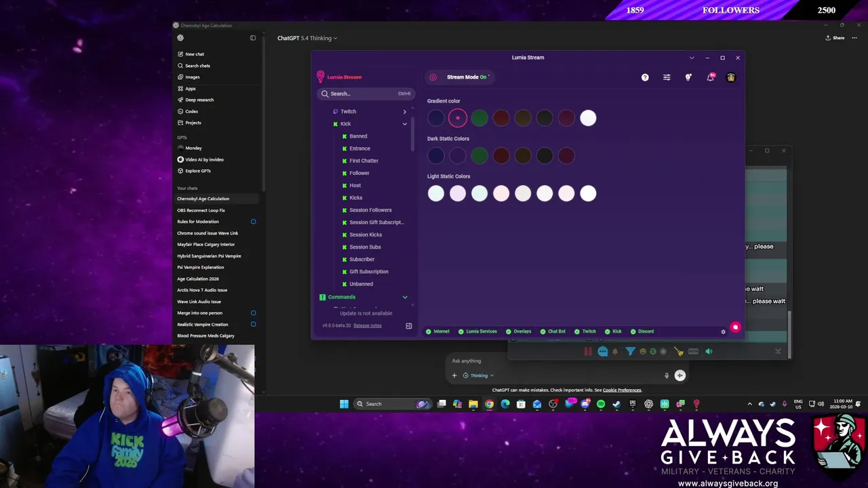The height and width of the screenshot is (488, 868).
Task: Click the broom clear icon
Action: click(679, 351)
